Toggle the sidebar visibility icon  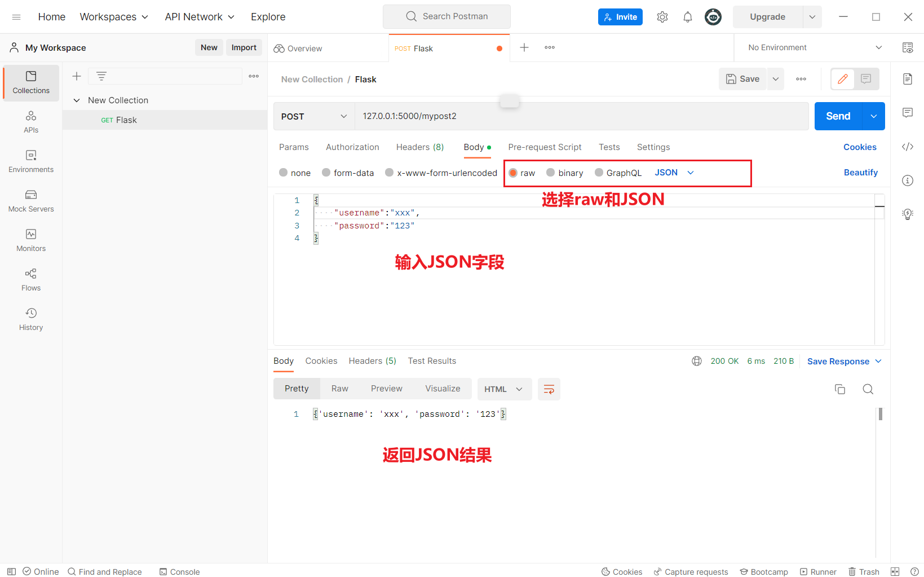[x=11, y=571]
